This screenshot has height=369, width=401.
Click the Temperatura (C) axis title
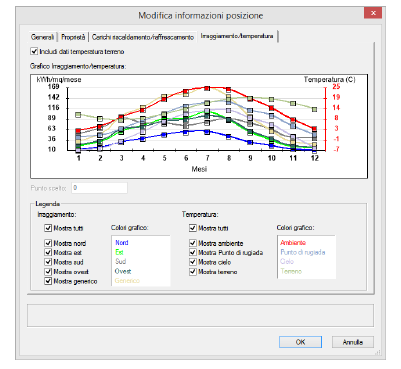[329, 80]
